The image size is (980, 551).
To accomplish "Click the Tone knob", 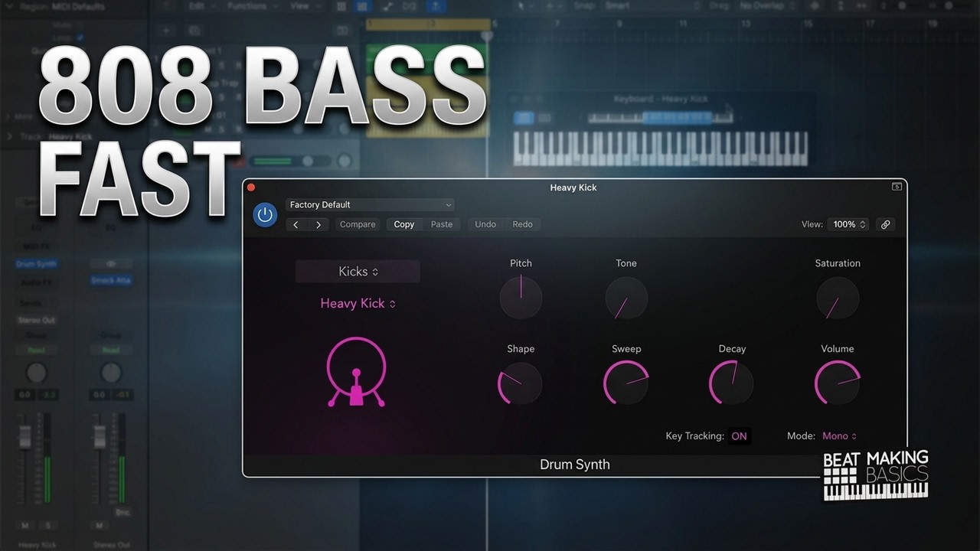I will click(x=626, y=298).
